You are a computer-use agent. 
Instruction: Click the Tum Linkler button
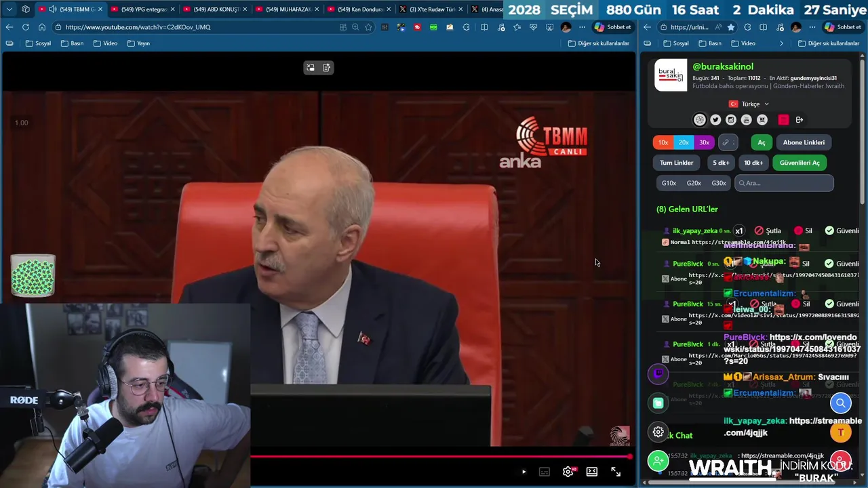pyautogui.click(x=677, y=163)
